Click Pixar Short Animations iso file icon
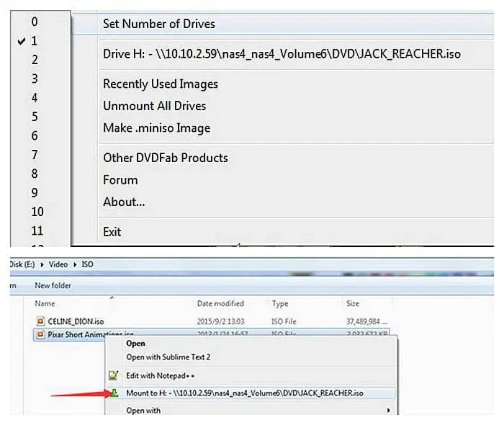 pyautogui.click(x=40, y=334)
